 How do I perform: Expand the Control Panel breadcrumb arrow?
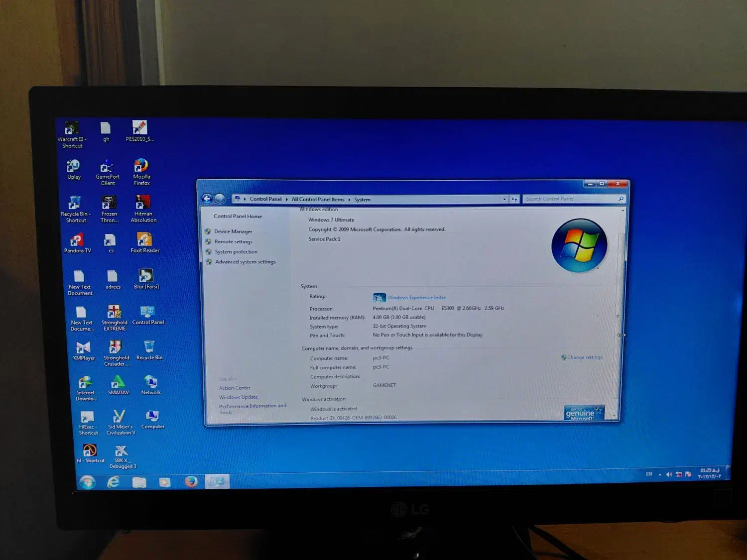286,199
